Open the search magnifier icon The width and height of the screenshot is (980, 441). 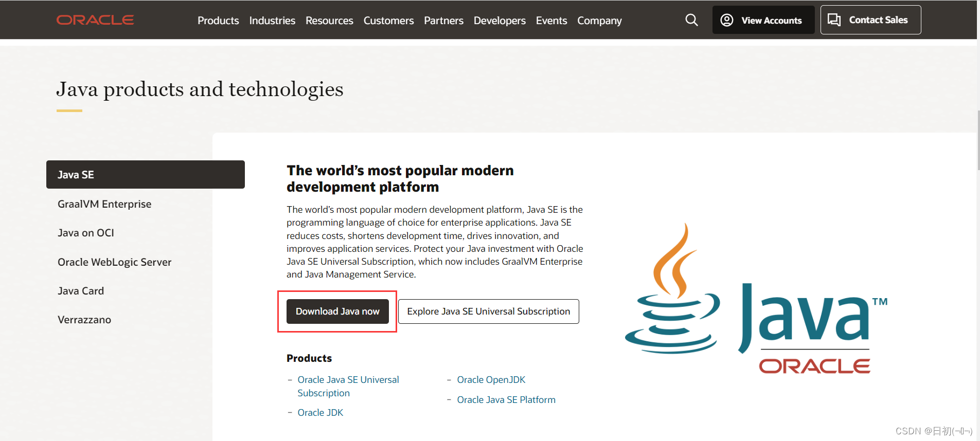tap(692, 20)
